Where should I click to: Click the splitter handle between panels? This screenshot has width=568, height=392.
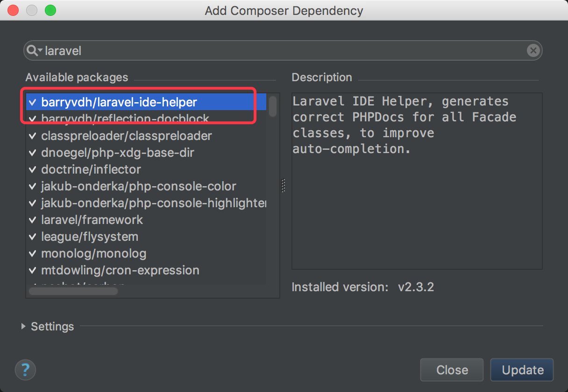click(x=284, y=186)
